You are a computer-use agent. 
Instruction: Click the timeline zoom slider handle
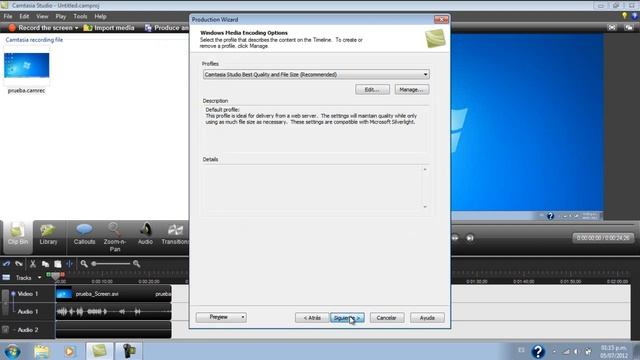click(94, 264)
